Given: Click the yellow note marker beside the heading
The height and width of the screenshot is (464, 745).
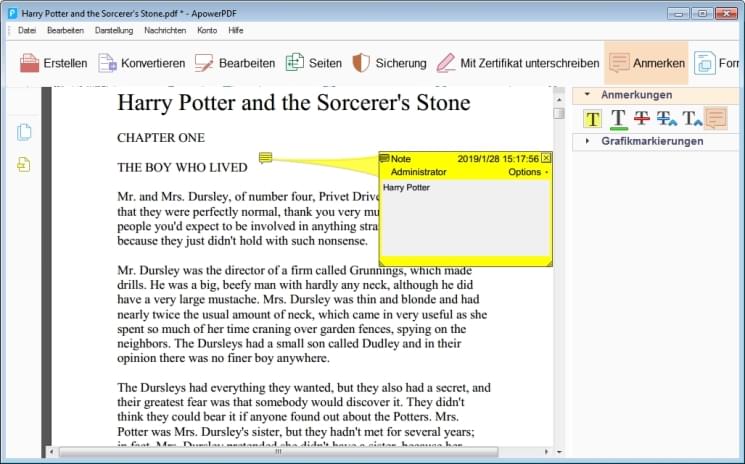Looking at the screenshot, I should pos(265,158).
